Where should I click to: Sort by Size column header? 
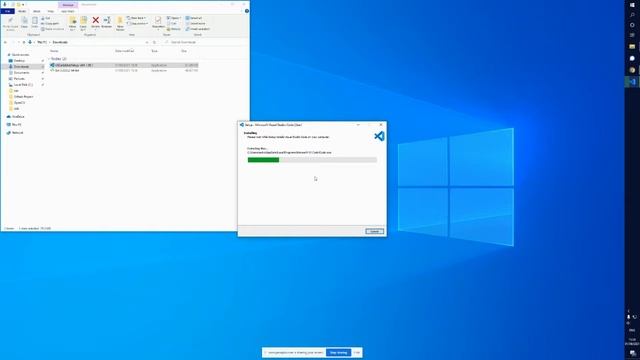(184, 51)
